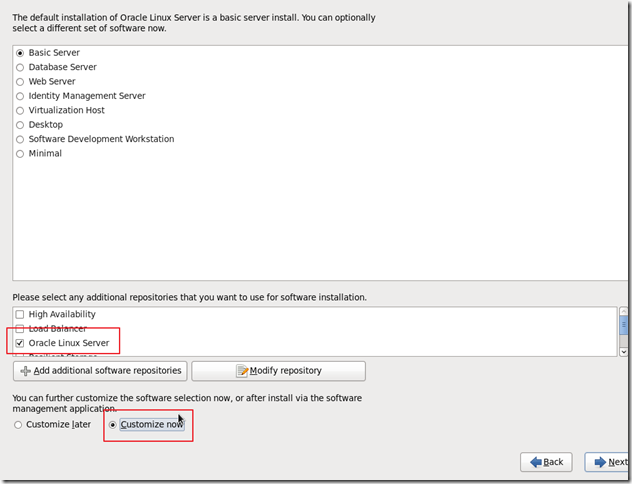Pick Identity Management Server option
The width and height of the screenshot is (632, 484).
coord(20,96)
